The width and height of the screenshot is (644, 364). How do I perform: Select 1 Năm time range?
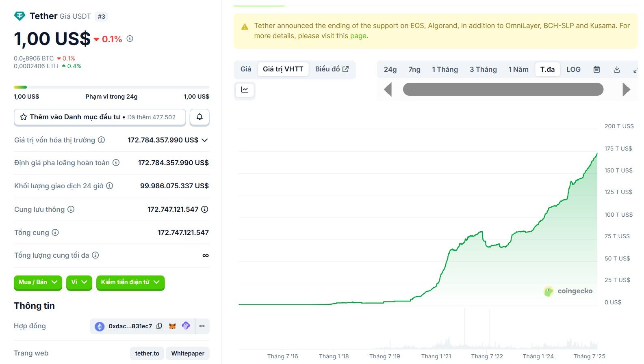click(x=518, y=69)
